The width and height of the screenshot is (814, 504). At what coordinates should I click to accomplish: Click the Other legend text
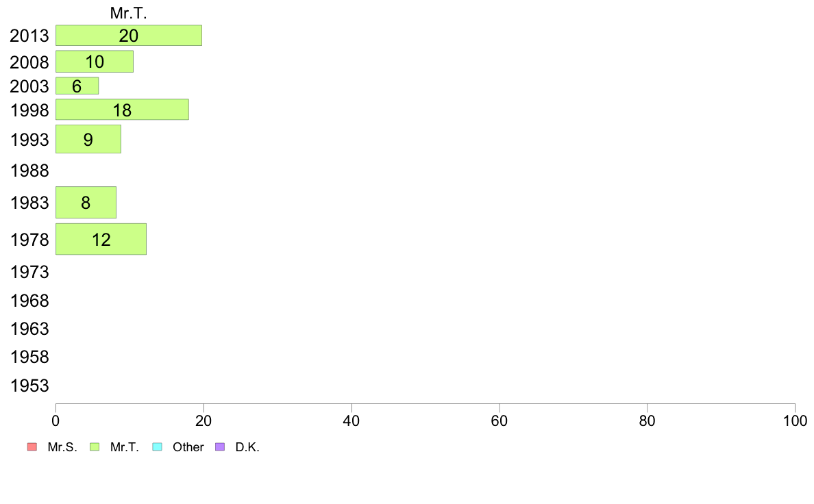click(x=188, y=447)
